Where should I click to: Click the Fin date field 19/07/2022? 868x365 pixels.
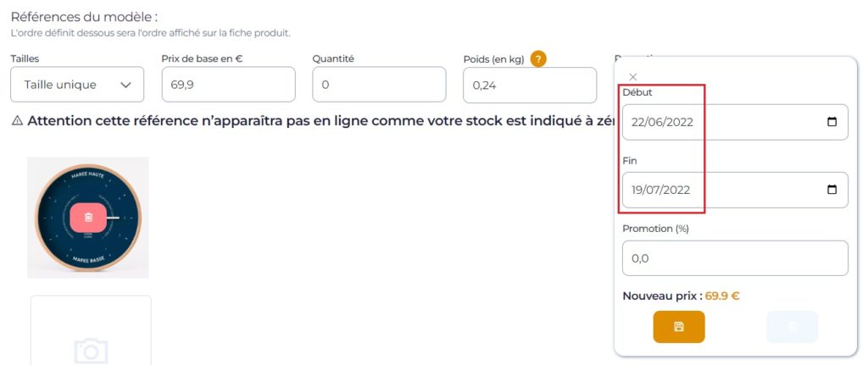[735, 190]
